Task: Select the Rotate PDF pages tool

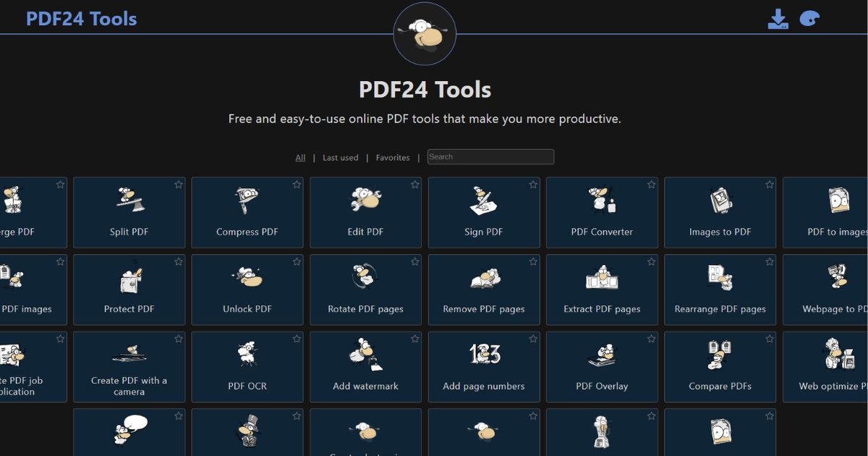Action: (365, 290)
